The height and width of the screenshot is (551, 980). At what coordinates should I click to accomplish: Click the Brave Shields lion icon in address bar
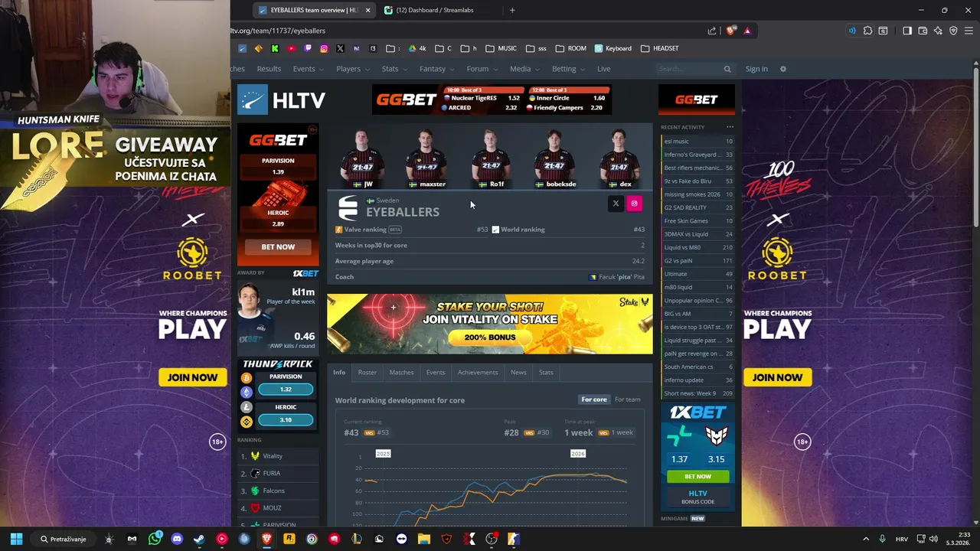click(730, 31)
